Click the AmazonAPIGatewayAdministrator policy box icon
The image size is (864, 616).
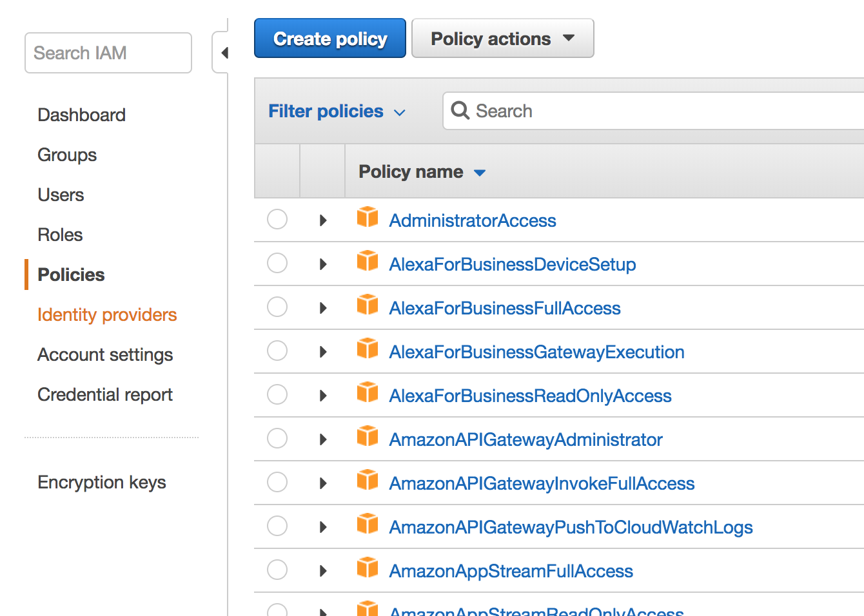[x=368, y=436]
